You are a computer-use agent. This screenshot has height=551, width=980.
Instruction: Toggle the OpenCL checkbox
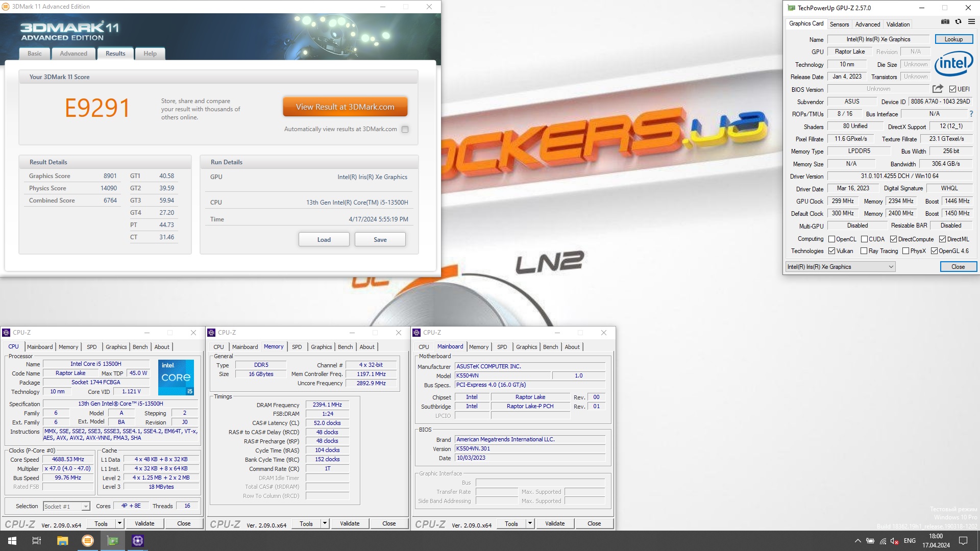[x=831, y=239]
